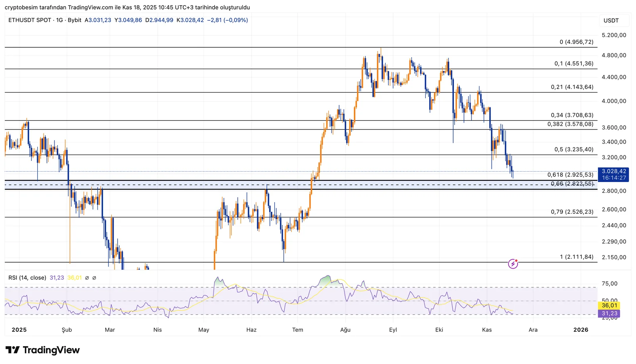Image resolution: width=636 pixels, height=364 pixels.
Task: Click the TradingView logo at bottom left
Action: pos(43,350)
